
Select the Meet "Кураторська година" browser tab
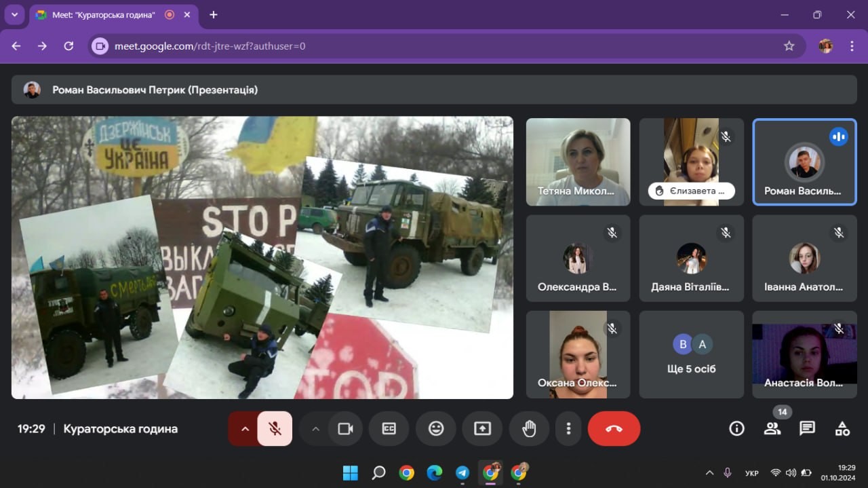[x=103, y=15]
